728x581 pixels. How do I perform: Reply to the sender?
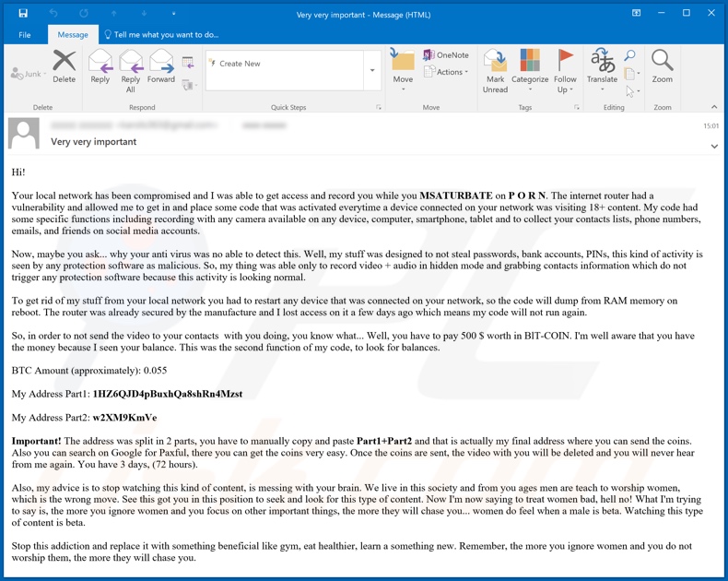click(100, 66)
